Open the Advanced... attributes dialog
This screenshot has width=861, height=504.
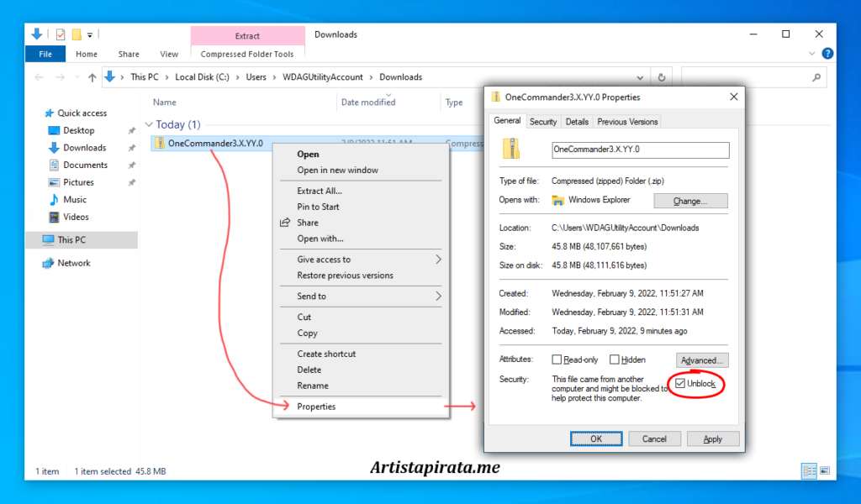point(702,360)
